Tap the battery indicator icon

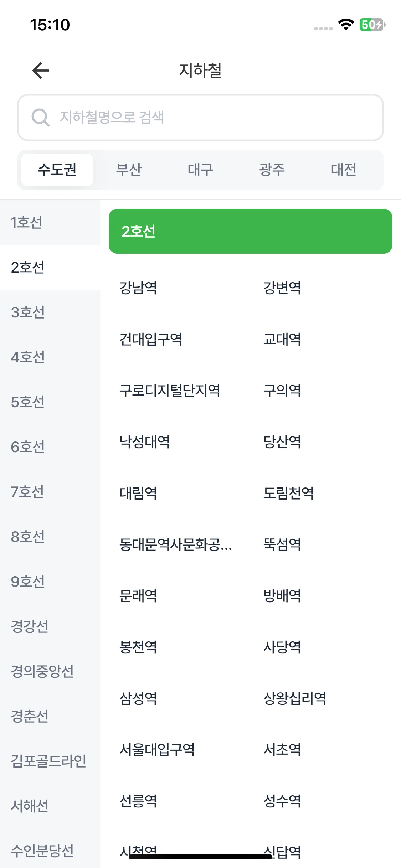(x=372, y=25)
